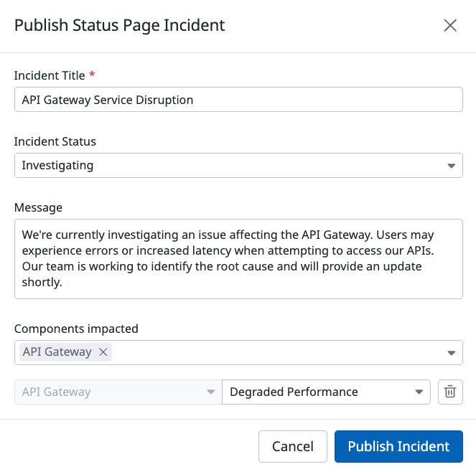Screen dimensions: 476x472
Task: Select the API Gateway chip text
Action: click(57, 352)
